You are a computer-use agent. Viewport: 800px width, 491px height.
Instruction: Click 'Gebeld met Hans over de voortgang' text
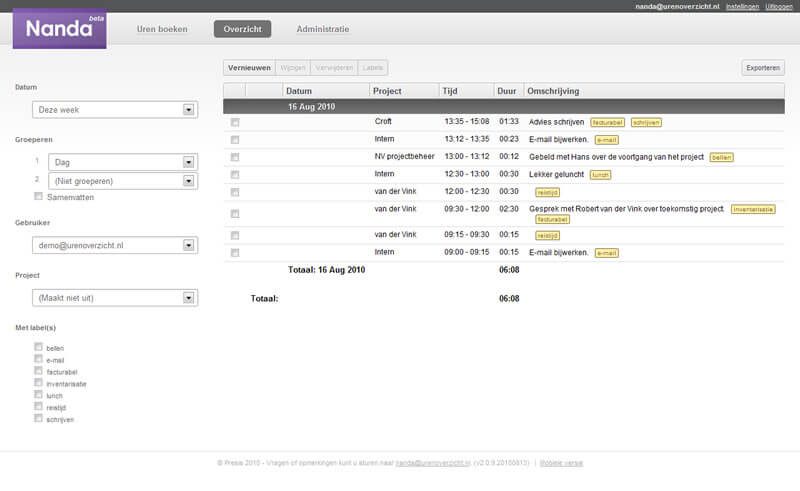point(616,157)
